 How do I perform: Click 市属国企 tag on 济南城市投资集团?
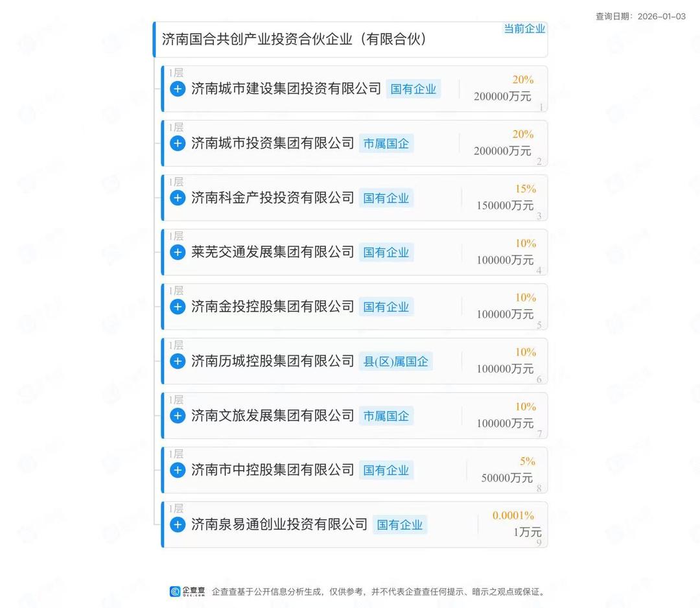click(x=386, y=144)
